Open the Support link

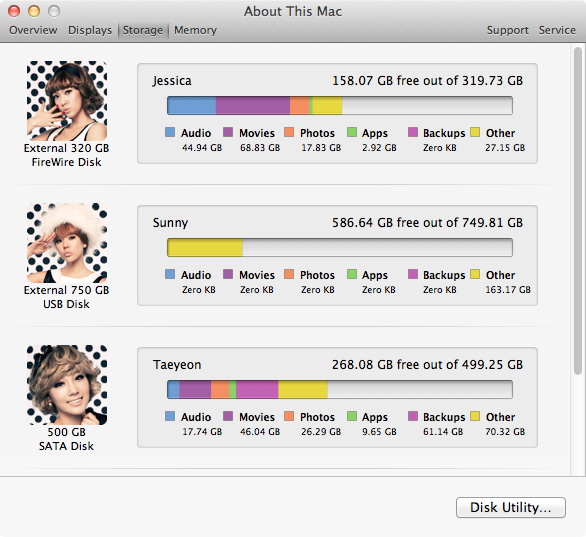pyautogui.click(x=508, y=30)
